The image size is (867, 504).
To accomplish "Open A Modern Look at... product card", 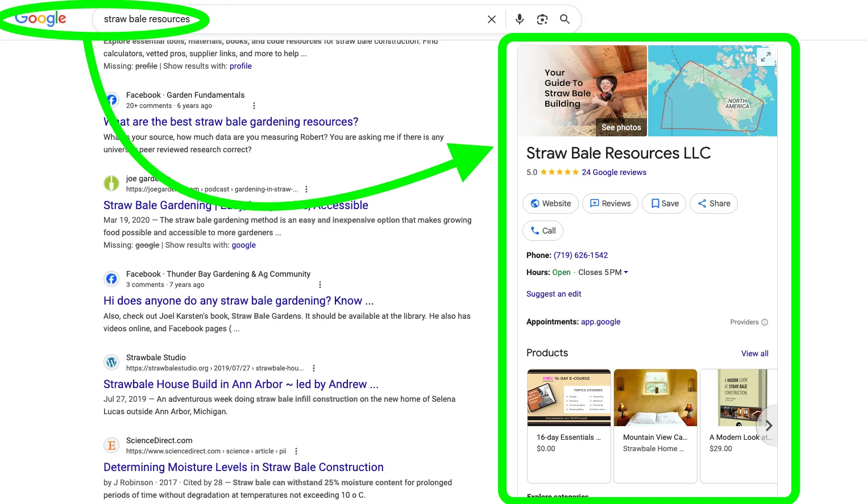I will pos(739,426).
